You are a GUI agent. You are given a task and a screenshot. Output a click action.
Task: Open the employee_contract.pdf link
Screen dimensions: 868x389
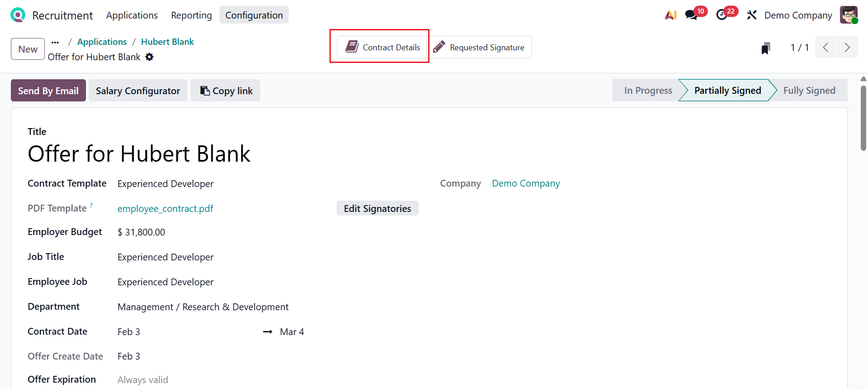point(165,209)
